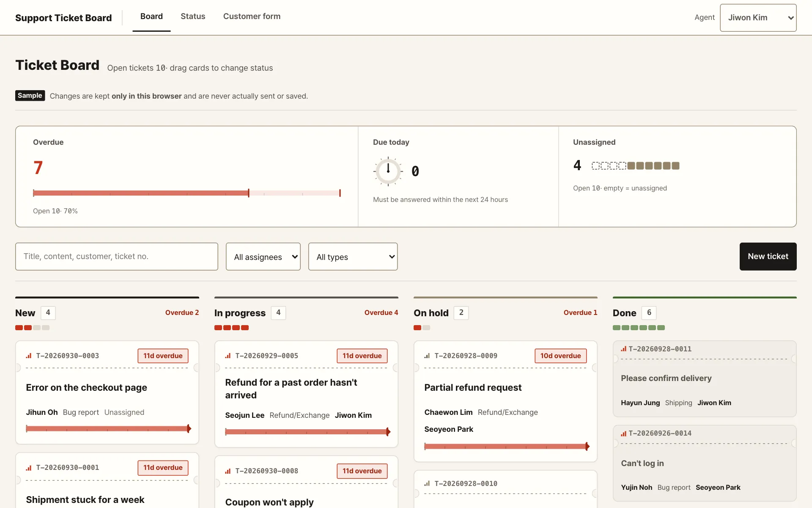Open the All assignees filter dropdown
812x508 pixels.
coord(263,257)
